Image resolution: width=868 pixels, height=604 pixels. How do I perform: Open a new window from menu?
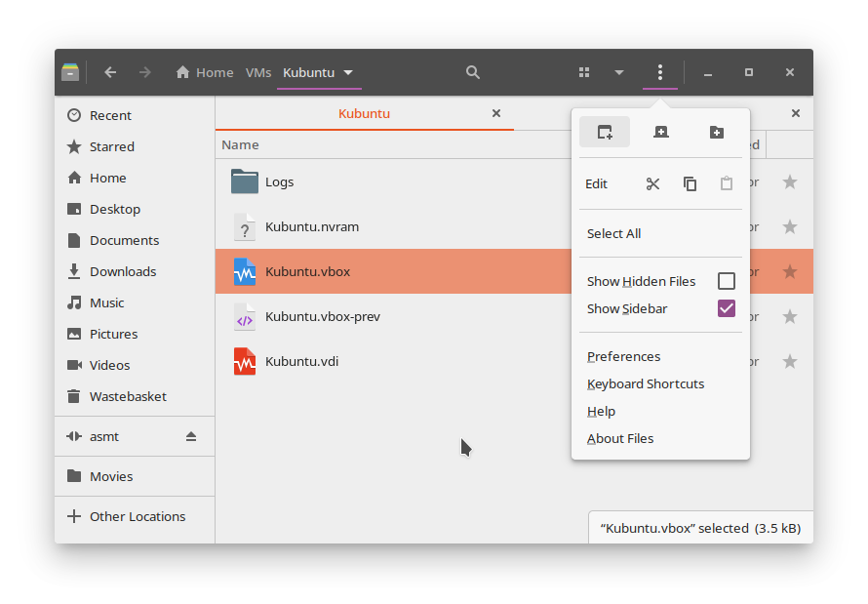605,132
